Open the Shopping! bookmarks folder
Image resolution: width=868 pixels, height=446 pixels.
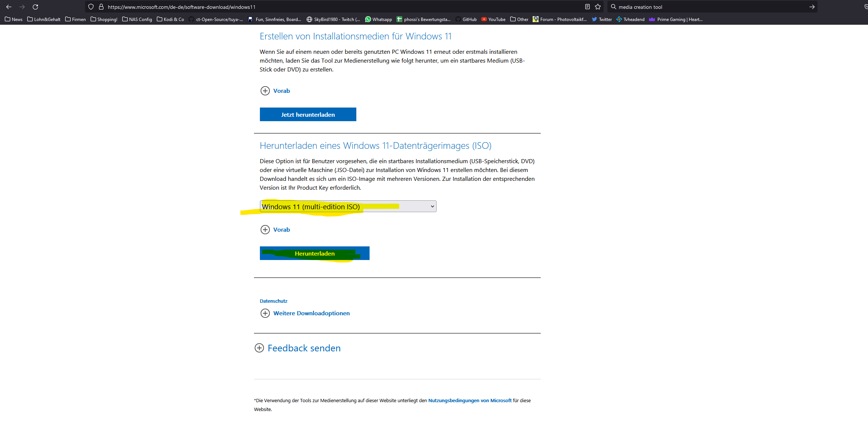point(104,19)
